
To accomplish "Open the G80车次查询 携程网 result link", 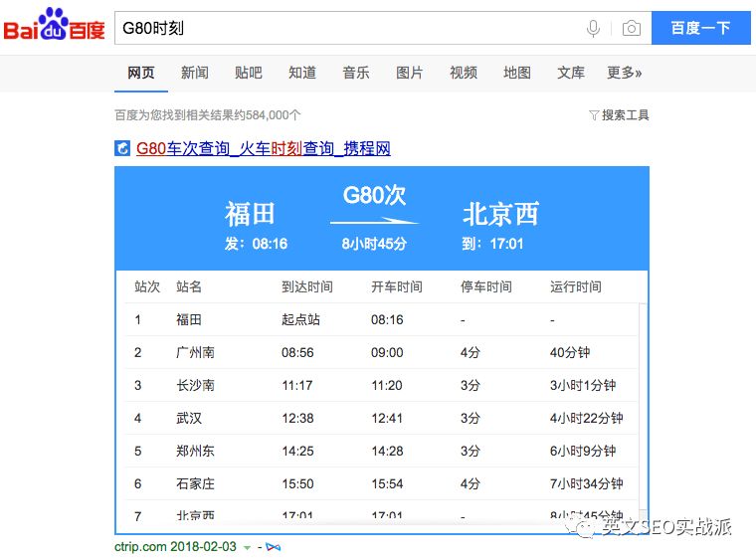I will pos(264,148).
